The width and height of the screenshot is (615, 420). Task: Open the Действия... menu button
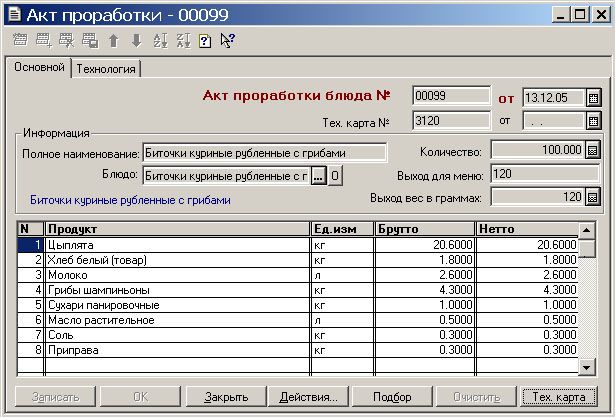pyautogui.click(x=308, y=397)
